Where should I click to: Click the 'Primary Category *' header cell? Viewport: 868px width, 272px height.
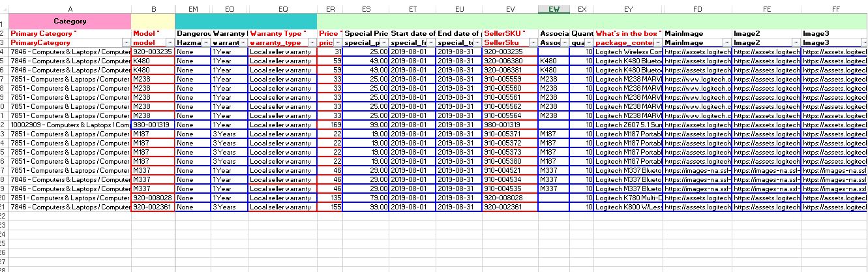[x=70, y=33]
